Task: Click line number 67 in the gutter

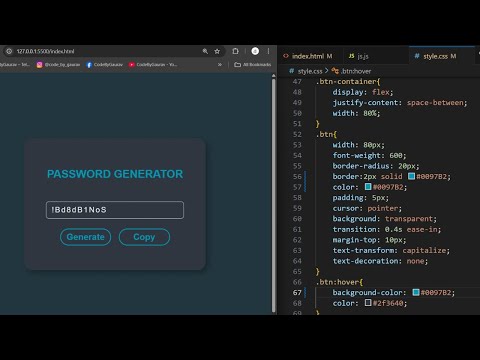Action: click(x=297, y=293)
